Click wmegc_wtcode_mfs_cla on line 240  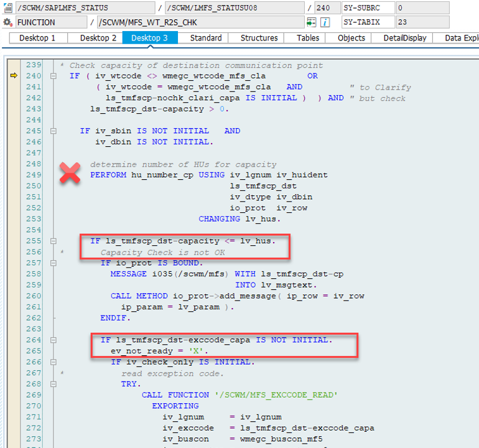214,76
